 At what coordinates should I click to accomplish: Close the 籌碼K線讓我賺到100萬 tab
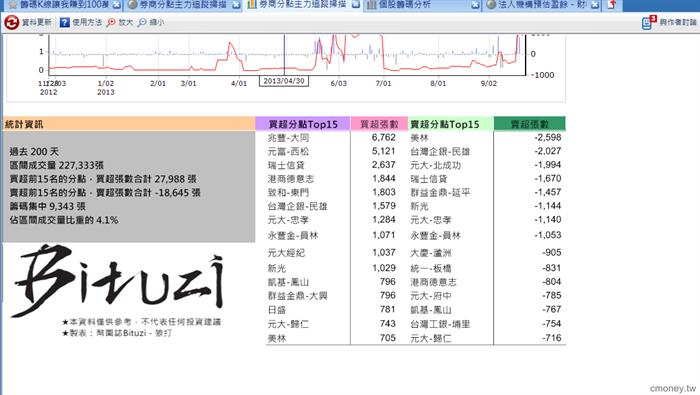tap(116, 5)
